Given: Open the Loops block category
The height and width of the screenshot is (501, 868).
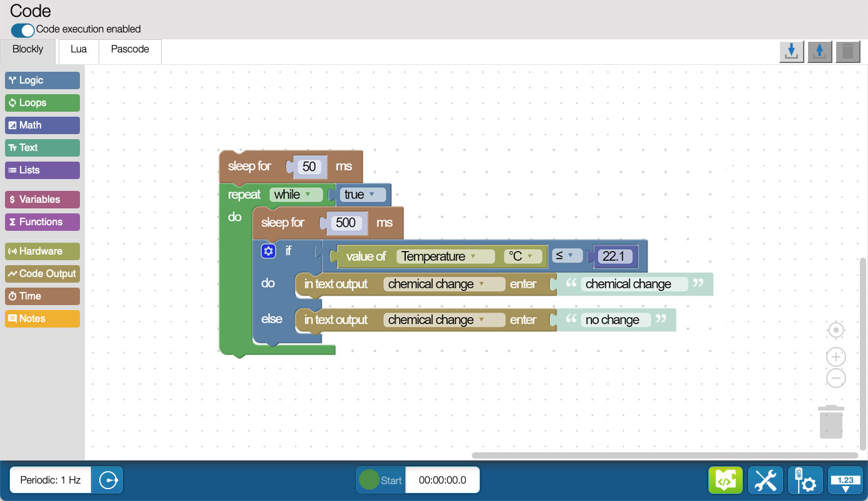Looking at the screenshot, I should [x=42, y=103].
